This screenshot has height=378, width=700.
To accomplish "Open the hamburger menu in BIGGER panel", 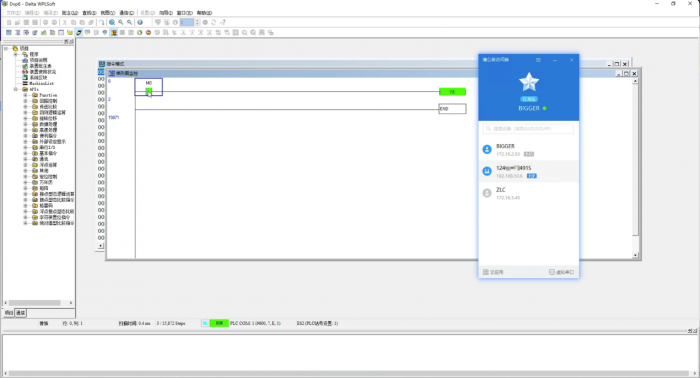I will [538, 60].
